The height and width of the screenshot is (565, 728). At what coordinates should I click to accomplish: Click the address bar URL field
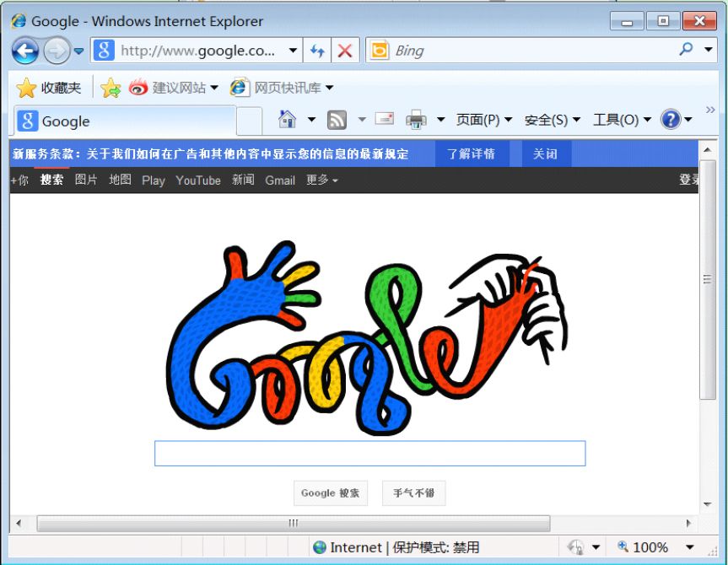197,50
